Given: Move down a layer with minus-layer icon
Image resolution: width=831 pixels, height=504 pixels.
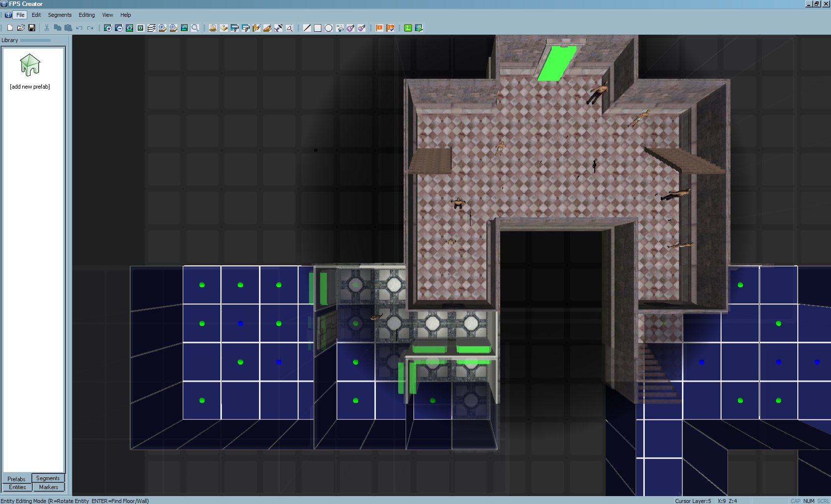Looking at the screenshot, I should coord(173,28).
